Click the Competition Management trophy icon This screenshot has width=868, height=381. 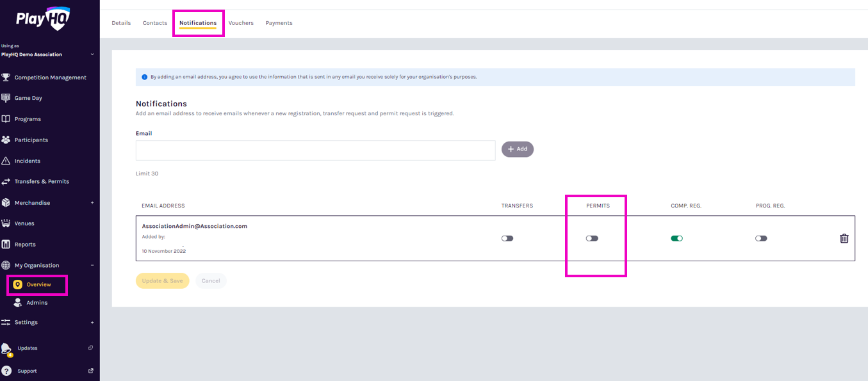(x=6, y=77)
